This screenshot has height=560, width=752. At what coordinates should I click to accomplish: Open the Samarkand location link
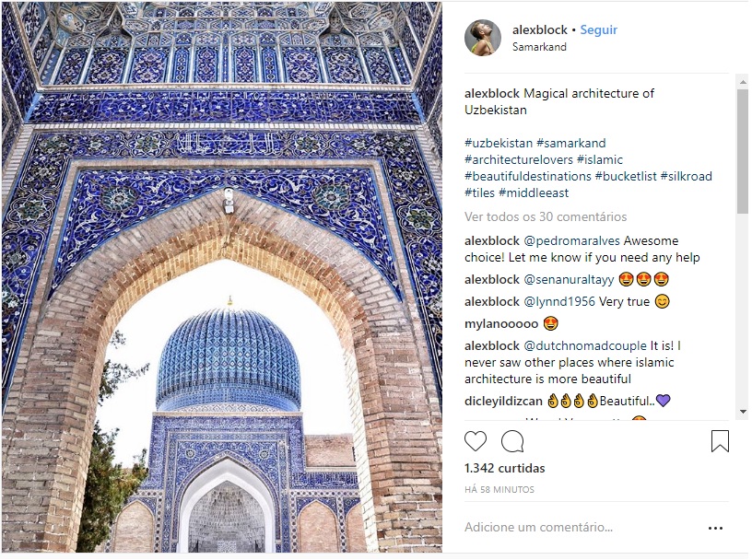click(539, 47)
